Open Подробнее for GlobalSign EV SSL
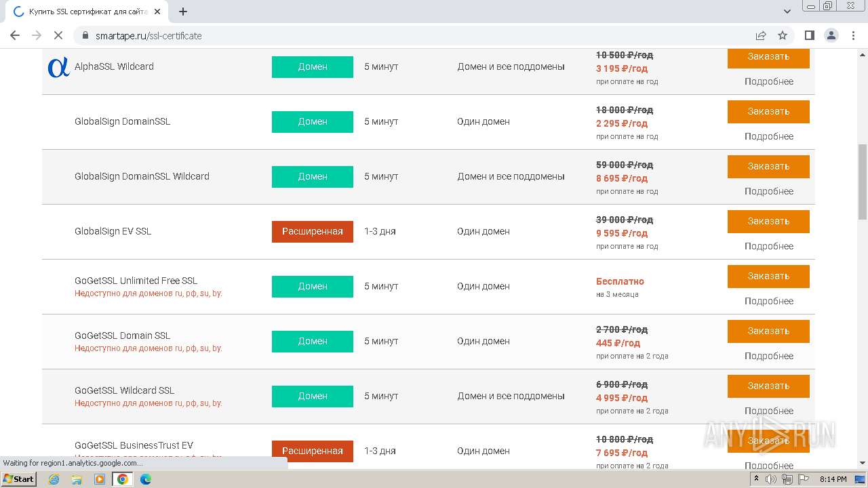 768,246
